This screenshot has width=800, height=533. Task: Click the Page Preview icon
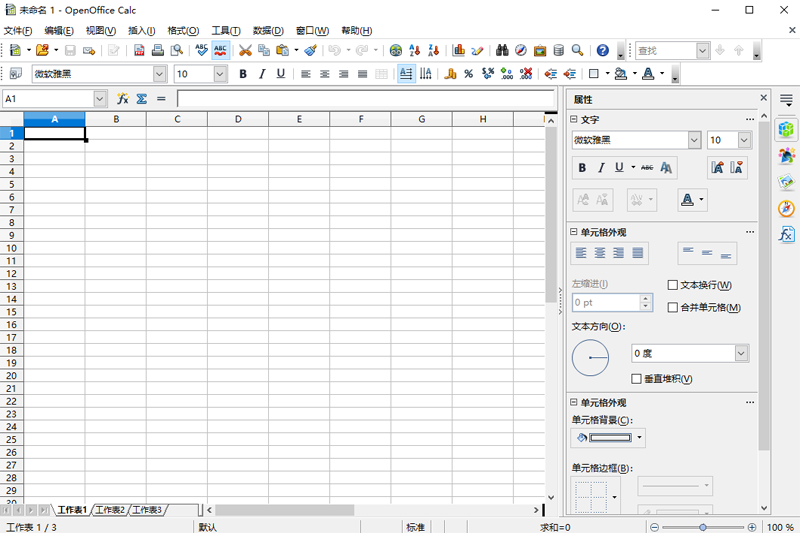click(x=177, y=50)
